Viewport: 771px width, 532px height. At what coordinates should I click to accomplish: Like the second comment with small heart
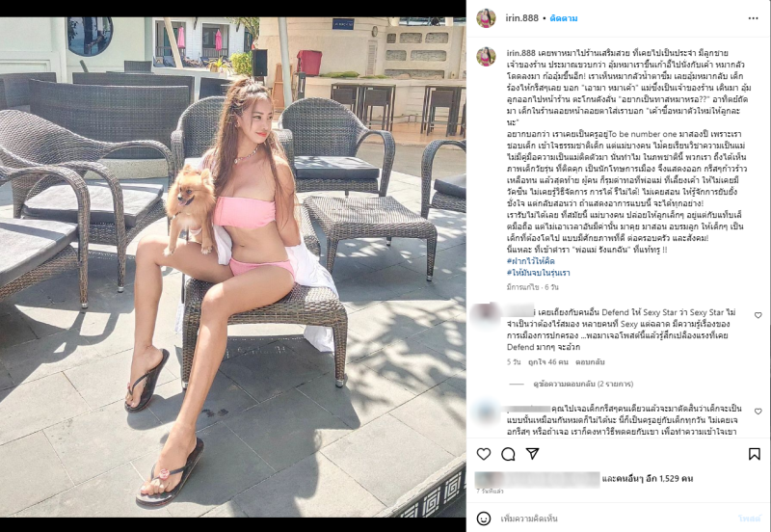click(x=758, y=411)
